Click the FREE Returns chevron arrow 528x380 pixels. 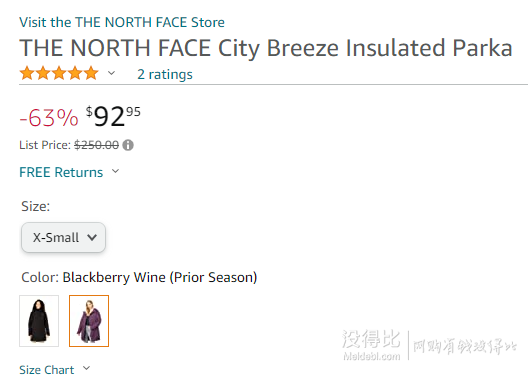(116, 171)
